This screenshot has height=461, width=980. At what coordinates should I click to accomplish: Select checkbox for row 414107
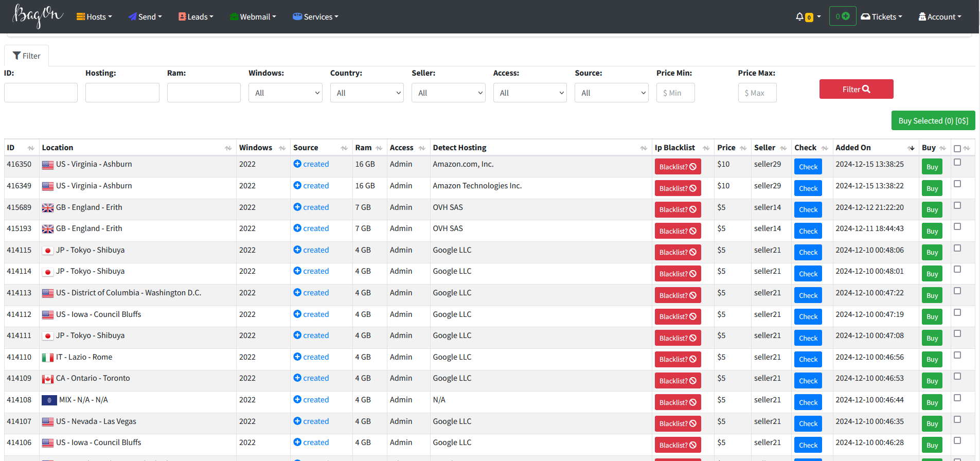pos(957,419)
